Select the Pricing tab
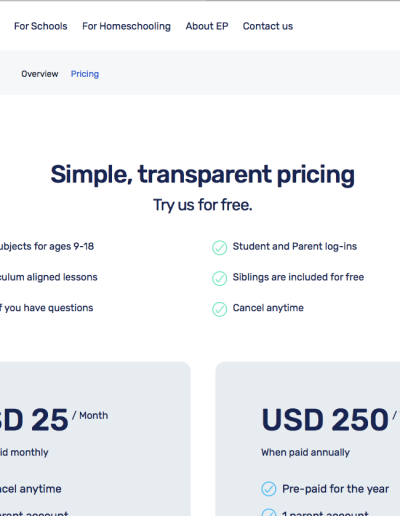This screenshot has width=400, height=516. [x=85, y=74]
